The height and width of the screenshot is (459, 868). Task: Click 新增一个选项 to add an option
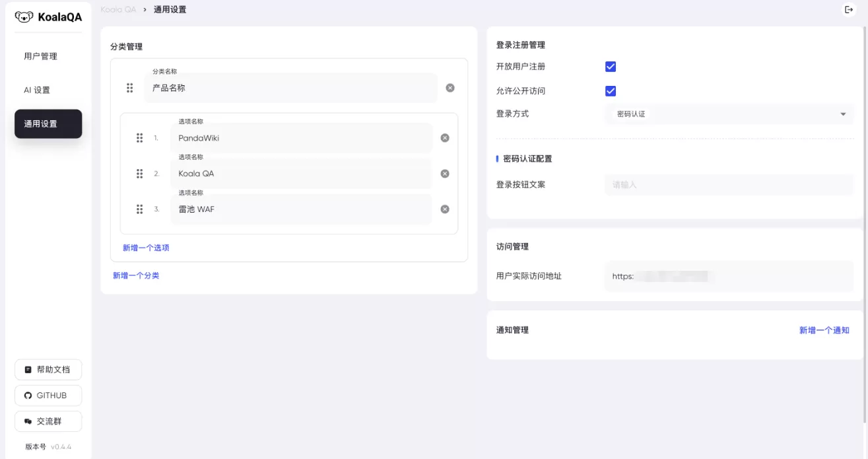[x=145, y=247]
